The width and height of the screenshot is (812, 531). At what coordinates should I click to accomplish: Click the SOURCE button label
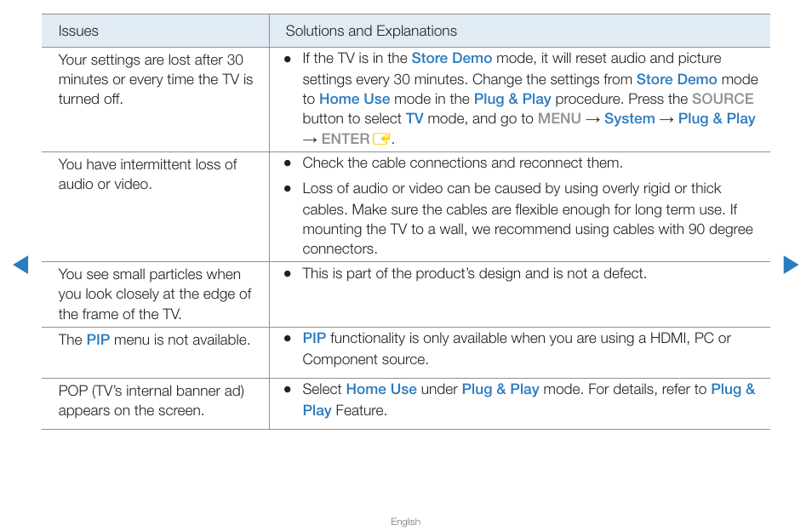723,99
